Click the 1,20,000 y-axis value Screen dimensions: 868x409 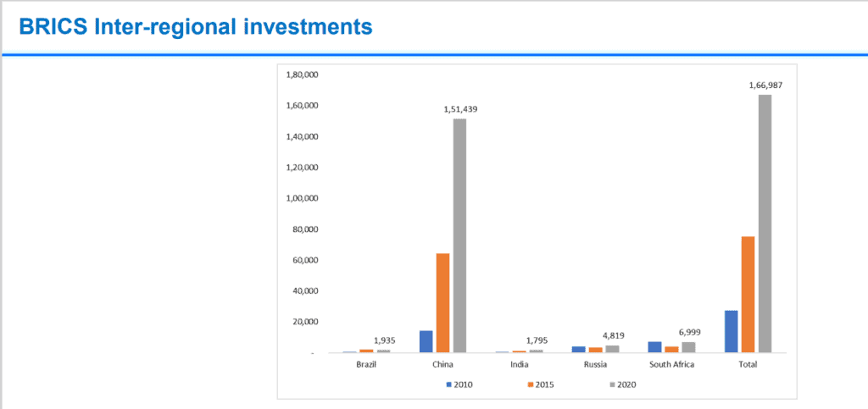(x=302, y=168)
